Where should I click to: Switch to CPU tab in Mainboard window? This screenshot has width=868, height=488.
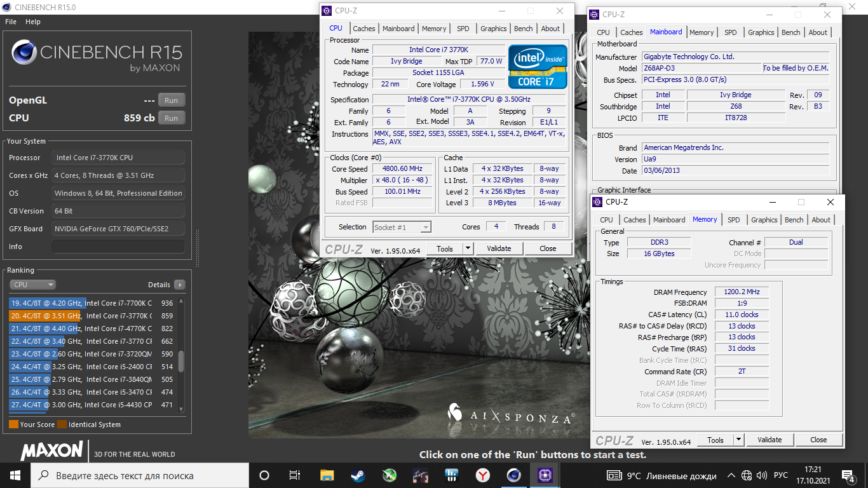pyautogui.click(x=603, y=32)
